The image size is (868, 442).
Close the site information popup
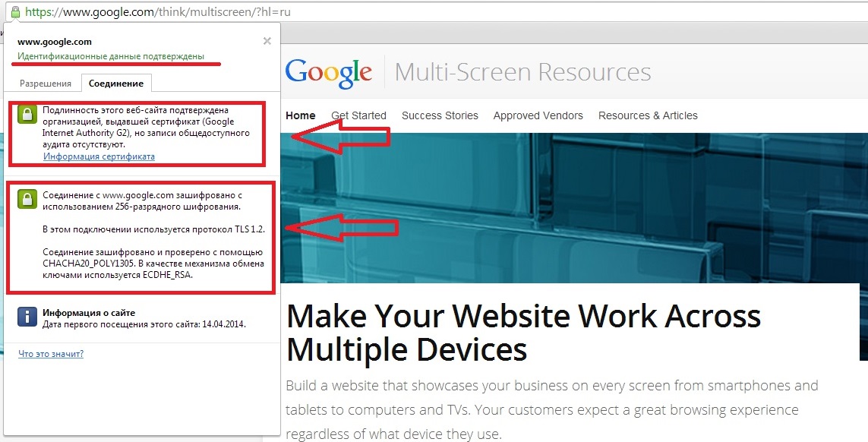[x=267, y=41]
